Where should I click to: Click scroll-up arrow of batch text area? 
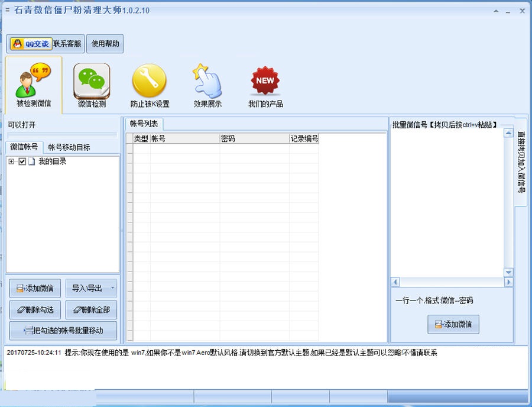click(x=508, y=133)
